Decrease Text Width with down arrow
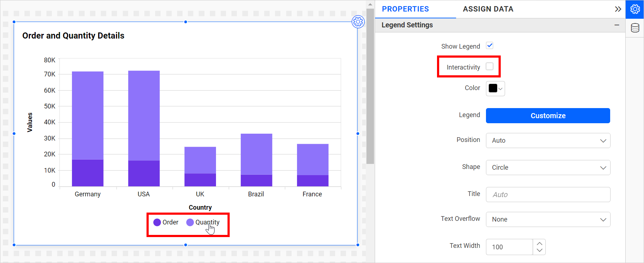The width and height of the screenshot is (644, 263). tap(539, 250)
